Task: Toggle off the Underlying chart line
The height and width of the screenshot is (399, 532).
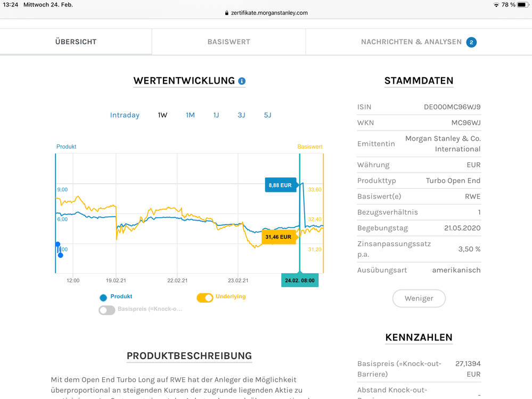Action: click(205, 297)
